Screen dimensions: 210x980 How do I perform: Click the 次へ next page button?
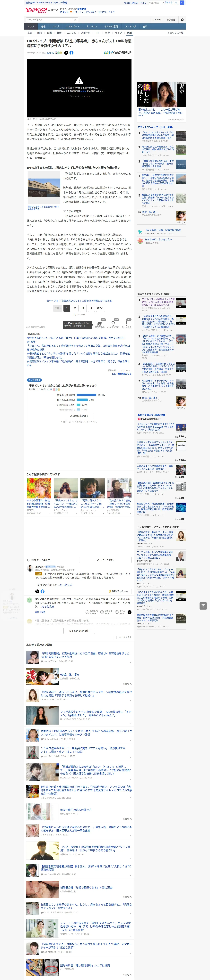click(x=100, y=308)
